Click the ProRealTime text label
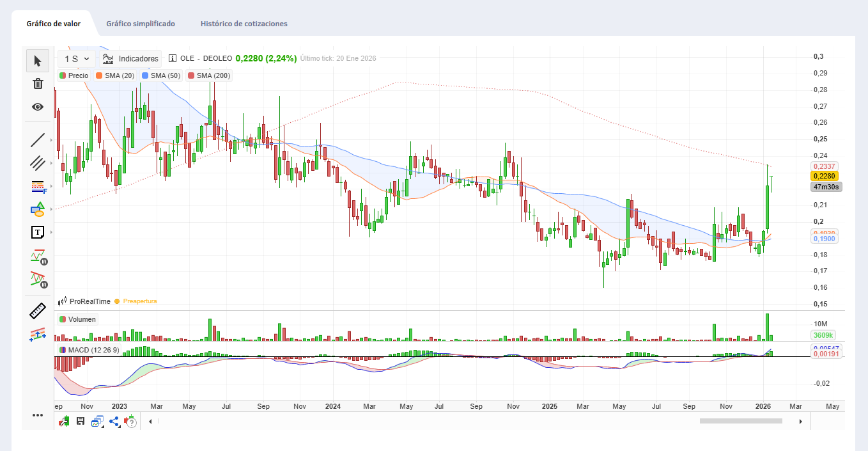The height and width of the screenshot is (451, 868). (x=90, y=301)
